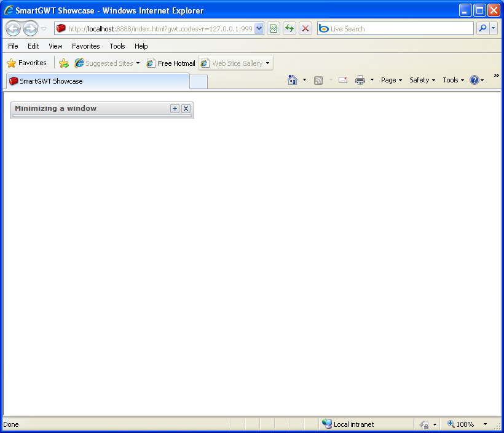The width and height of the screenshot is (504, 433).
Task: Open the Tools command bar menu
Action: 453,80
